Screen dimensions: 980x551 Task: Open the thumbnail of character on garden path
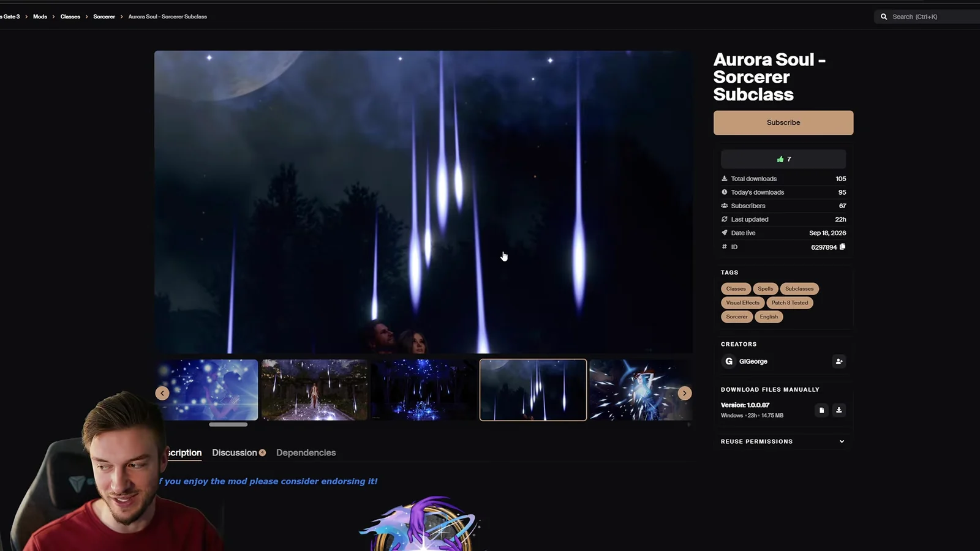pyautogui.click(x=314, y=390)
